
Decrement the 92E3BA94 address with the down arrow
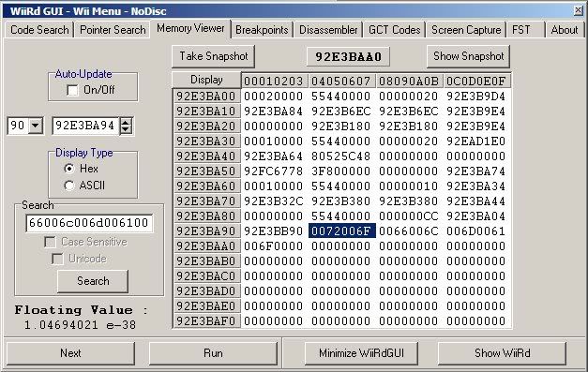(x=126, y=130)
